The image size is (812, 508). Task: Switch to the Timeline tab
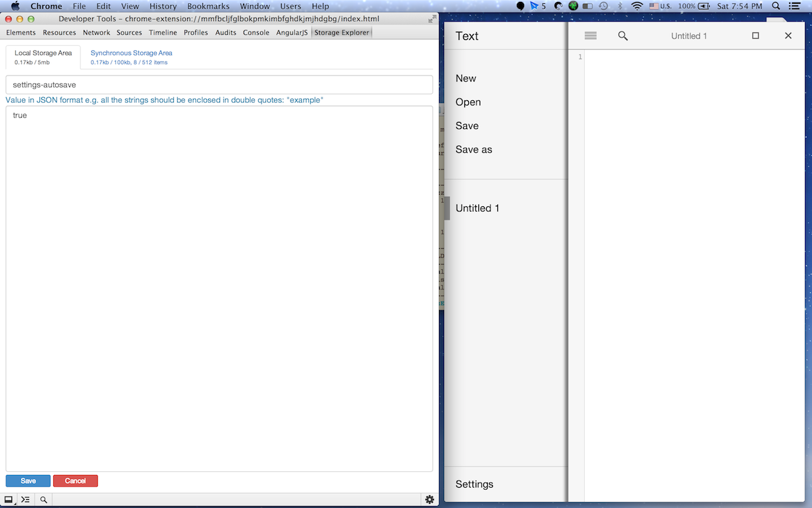163,32
